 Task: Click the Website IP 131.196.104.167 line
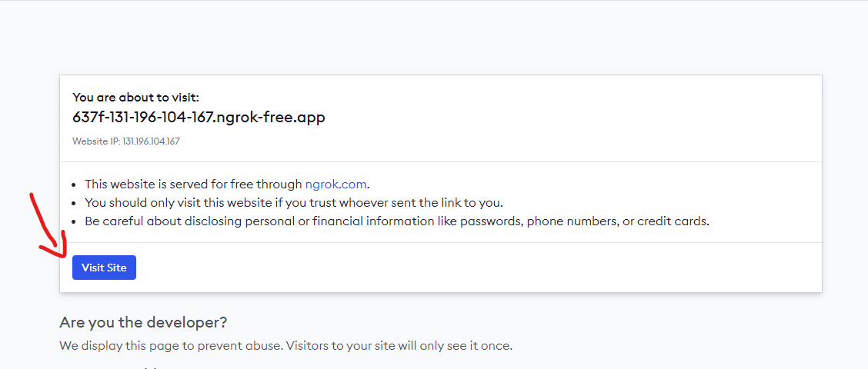126,141
